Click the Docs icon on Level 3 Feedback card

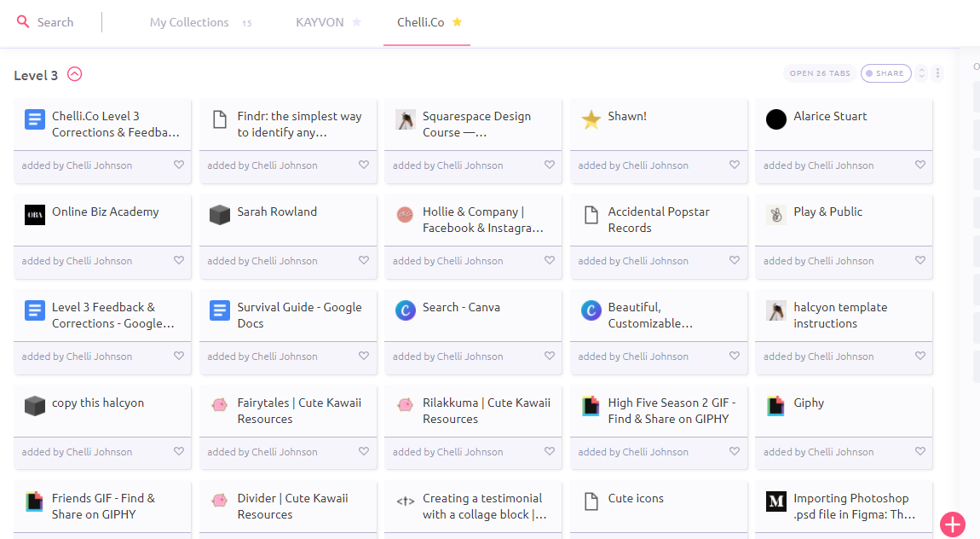(34, 310)
